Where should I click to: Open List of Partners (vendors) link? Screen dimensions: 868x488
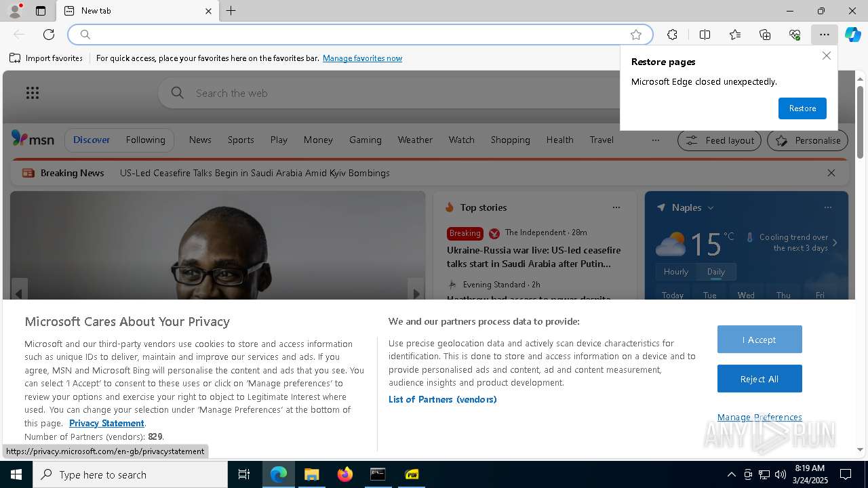pyautogui.click(x=442, y=399)
